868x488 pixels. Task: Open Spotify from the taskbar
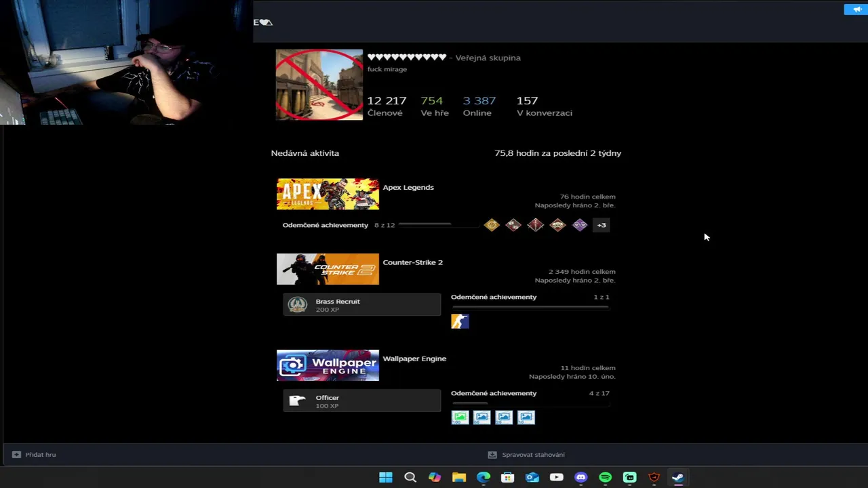coord(606,477)
